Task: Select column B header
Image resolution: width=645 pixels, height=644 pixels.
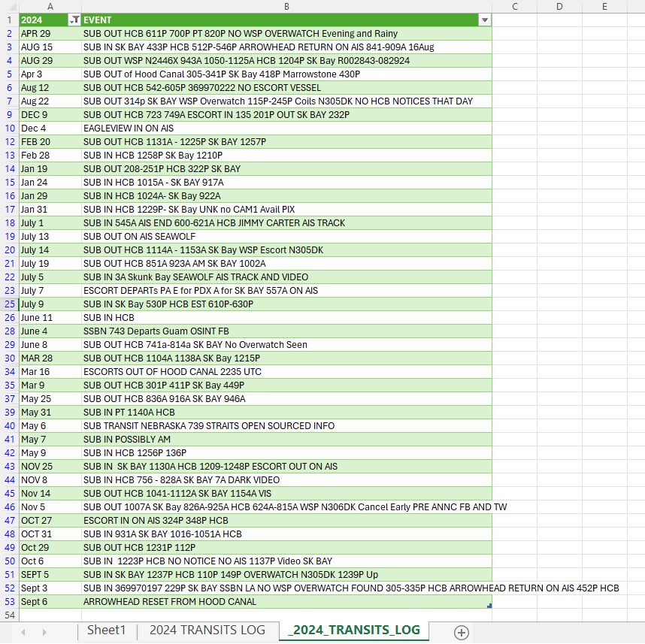Action: [286, 6]
